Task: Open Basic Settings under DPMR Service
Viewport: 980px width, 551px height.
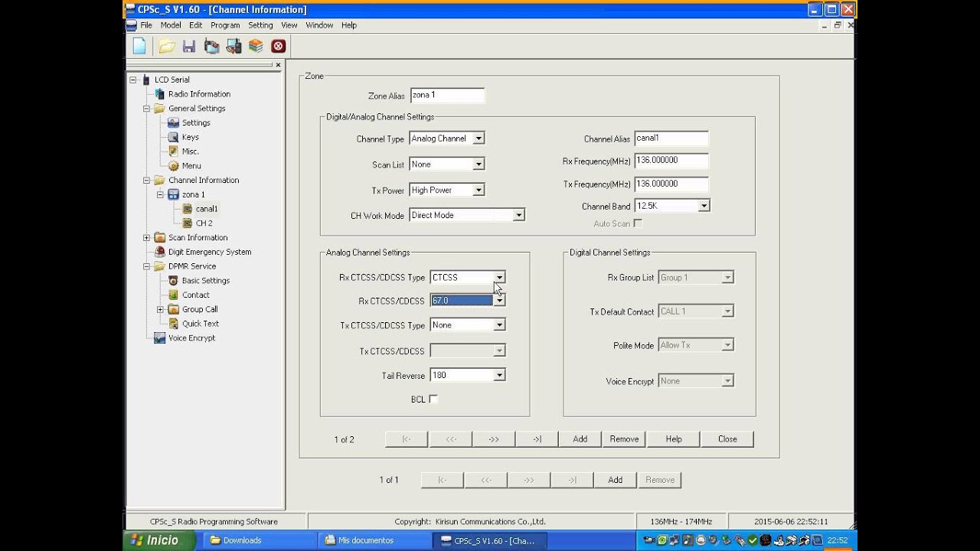Action: (205, 280)
